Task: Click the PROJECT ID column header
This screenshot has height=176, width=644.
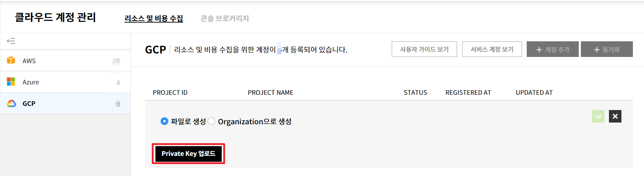Action: coord(170,93)
